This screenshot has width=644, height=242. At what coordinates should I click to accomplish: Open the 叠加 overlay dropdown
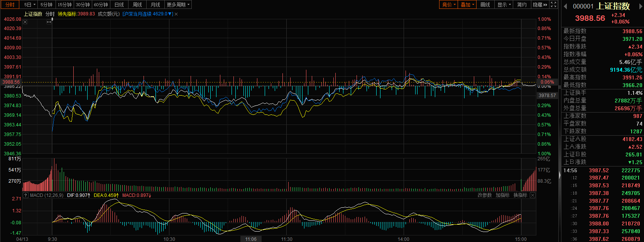(467, 5)
